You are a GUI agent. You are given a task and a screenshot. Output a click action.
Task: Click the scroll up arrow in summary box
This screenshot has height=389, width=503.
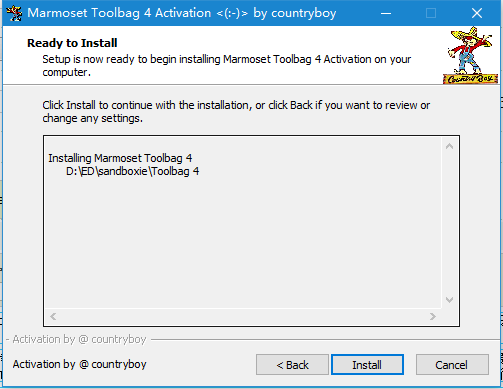(x=449, y=146)
